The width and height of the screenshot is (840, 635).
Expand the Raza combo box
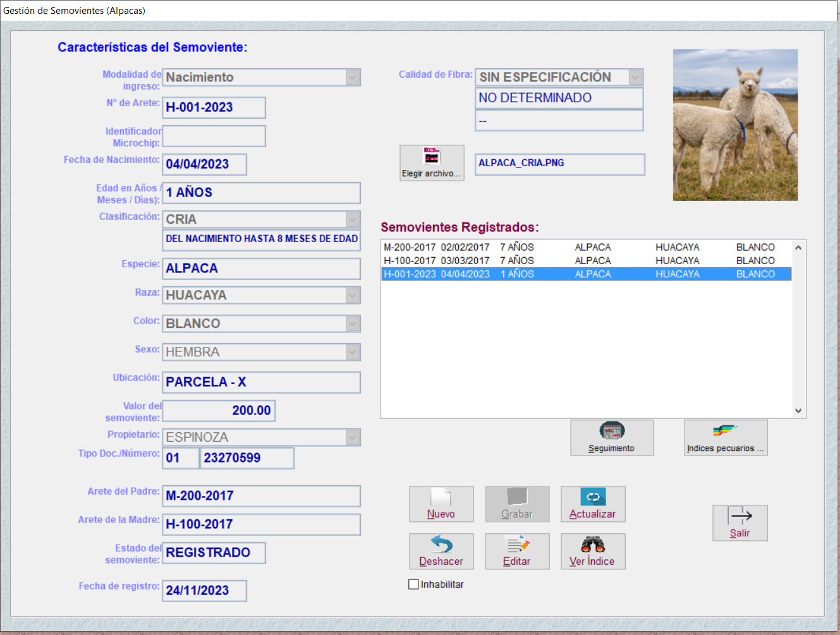point(352,294)
